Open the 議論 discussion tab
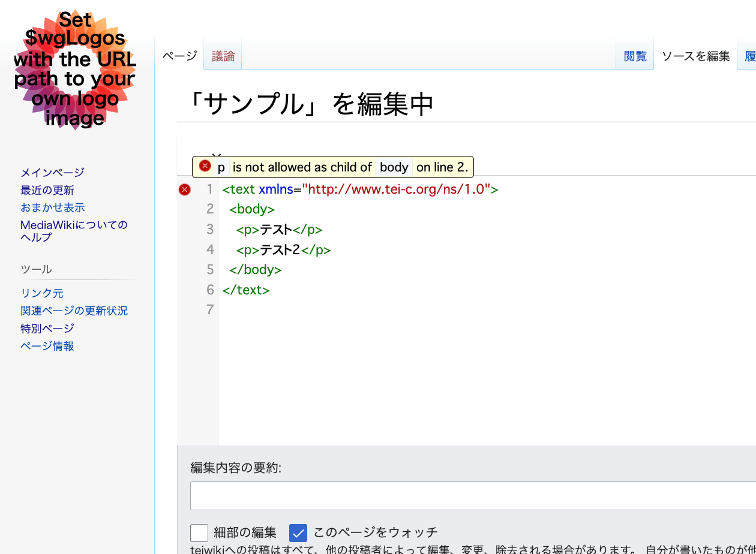The width and height of the screenshot is (756, 554). tap(223, 56)
